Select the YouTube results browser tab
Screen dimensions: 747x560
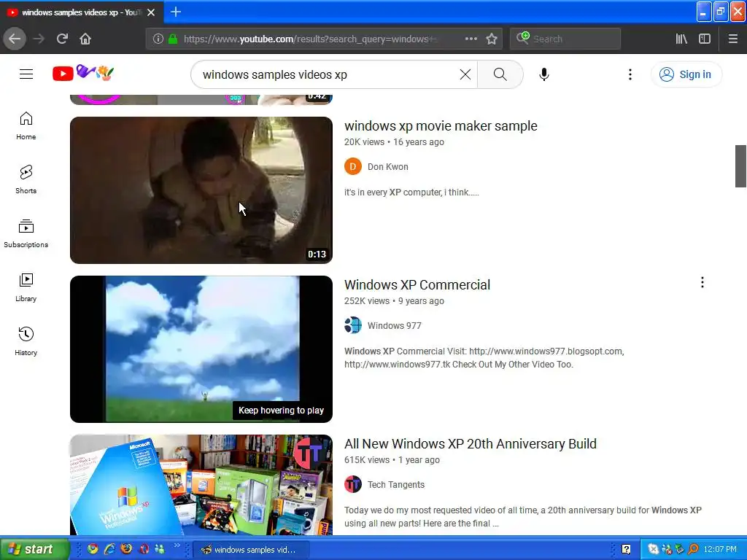pyautogui.click(x=81, y=12)
